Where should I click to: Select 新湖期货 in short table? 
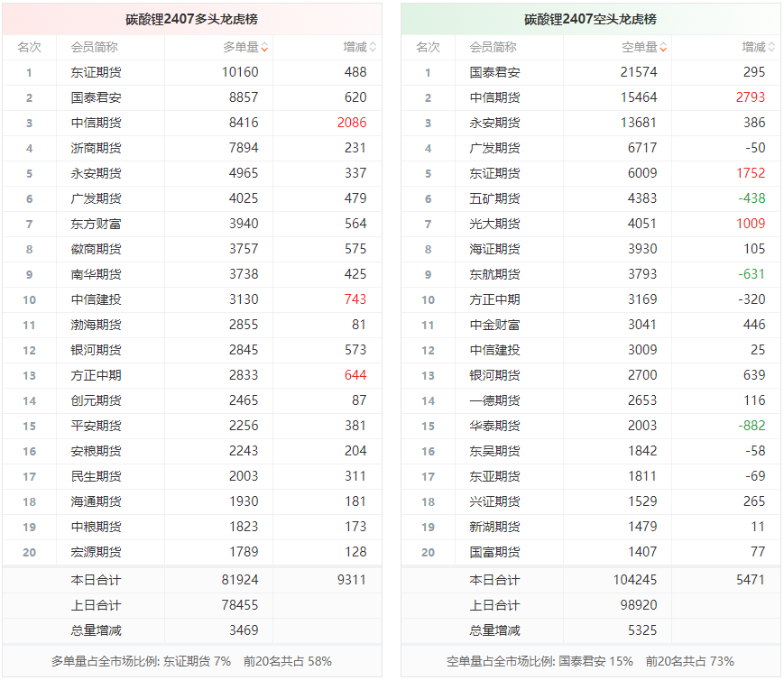coord(494,527)
